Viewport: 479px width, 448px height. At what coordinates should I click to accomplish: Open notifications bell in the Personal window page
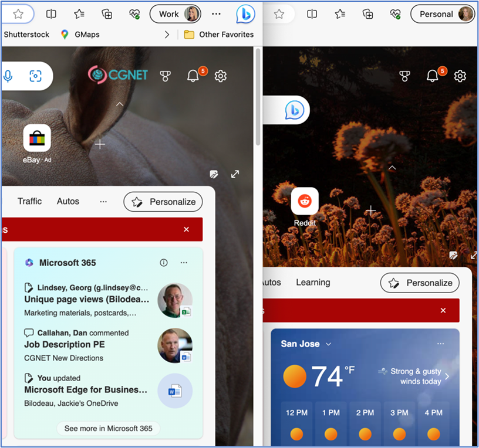pos(433,76)
